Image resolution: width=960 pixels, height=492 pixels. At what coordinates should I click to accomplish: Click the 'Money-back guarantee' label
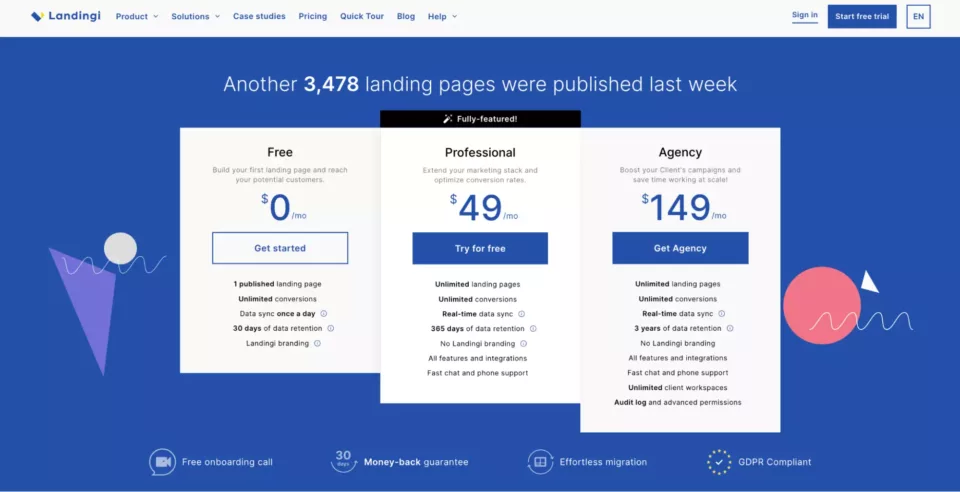point(416,462)
